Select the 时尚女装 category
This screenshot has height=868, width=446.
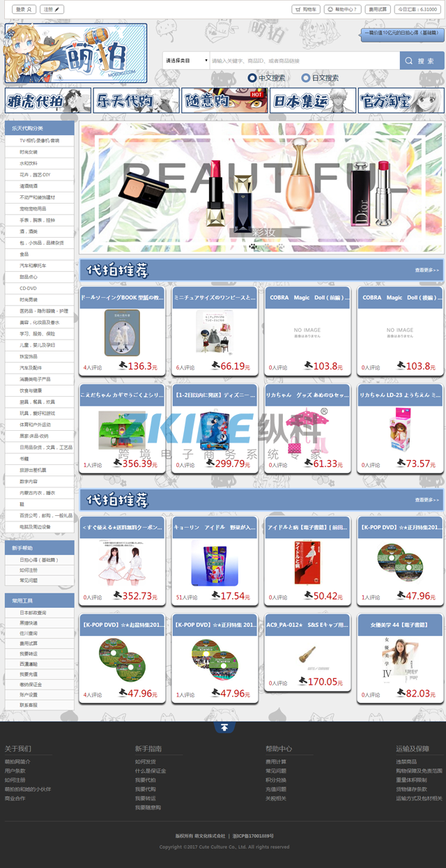[40, 151]
